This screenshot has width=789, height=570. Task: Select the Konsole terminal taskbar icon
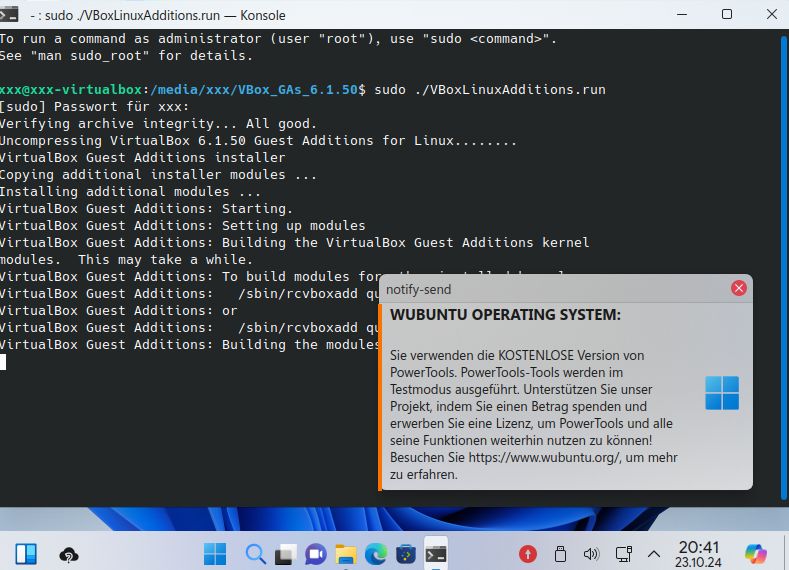click(x=436, y=554)
